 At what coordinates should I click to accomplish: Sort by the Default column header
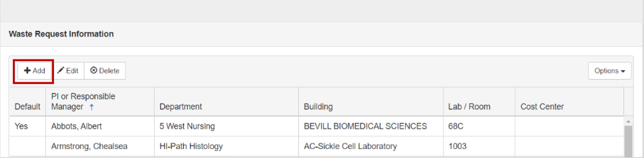pyautogui.click(x=27, y=107)
